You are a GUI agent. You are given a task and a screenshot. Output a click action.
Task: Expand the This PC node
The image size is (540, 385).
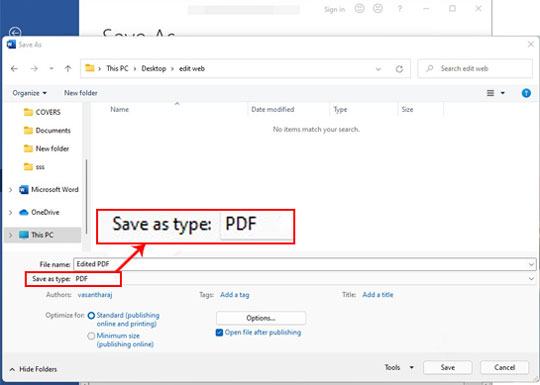(11, 235)
